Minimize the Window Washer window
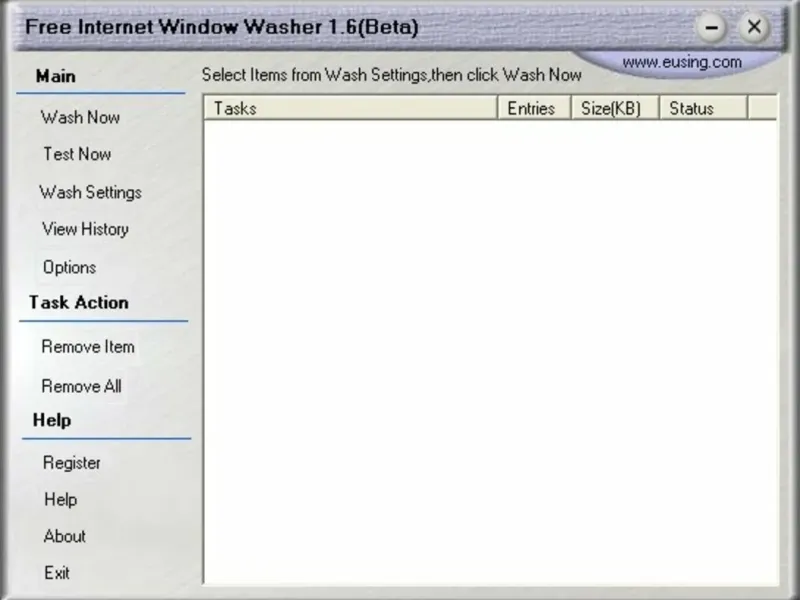Screen dimensions: 800x600 point(711,28)
